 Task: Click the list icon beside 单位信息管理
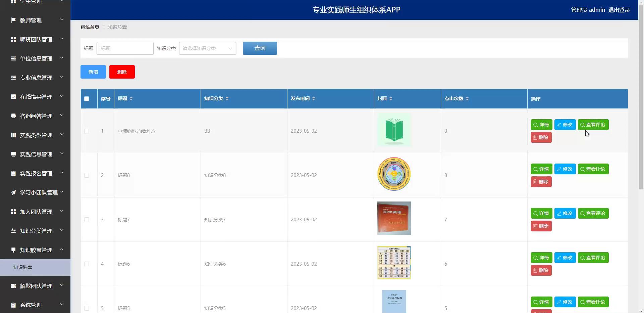tap(13, 58)
